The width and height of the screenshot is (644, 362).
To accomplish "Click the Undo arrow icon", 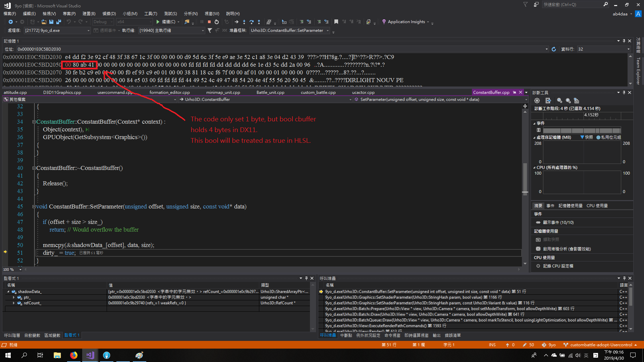I will coord(69,22).
